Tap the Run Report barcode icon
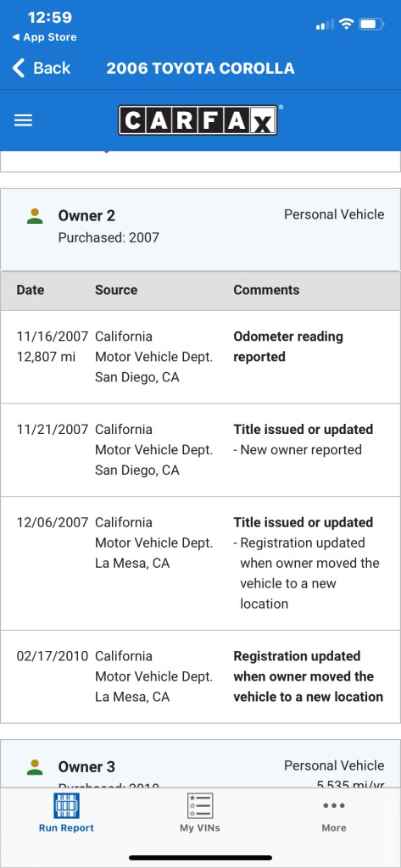This screenshot has width=401, height=868. [x=66, y=805]
